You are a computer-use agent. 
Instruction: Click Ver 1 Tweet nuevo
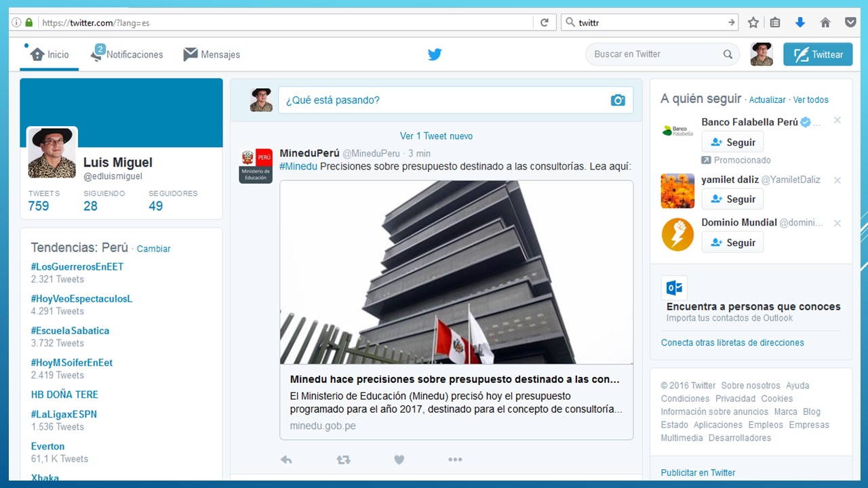click(x=436, y=136)
